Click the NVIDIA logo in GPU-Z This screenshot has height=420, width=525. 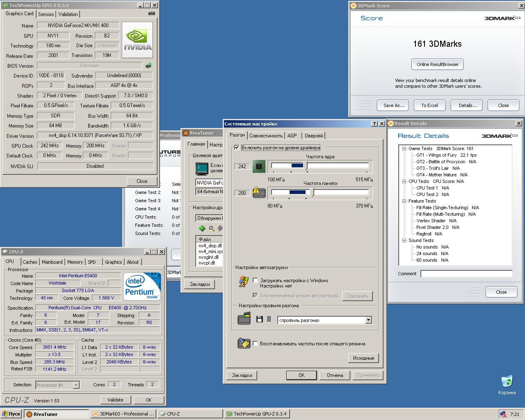[137, 40]
